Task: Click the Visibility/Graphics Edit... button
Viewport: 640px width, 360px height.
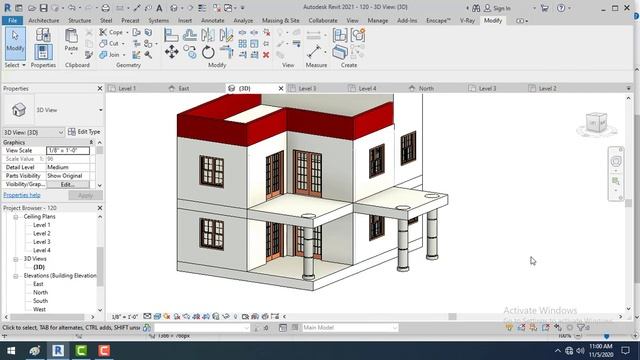Action: (68, 184)
